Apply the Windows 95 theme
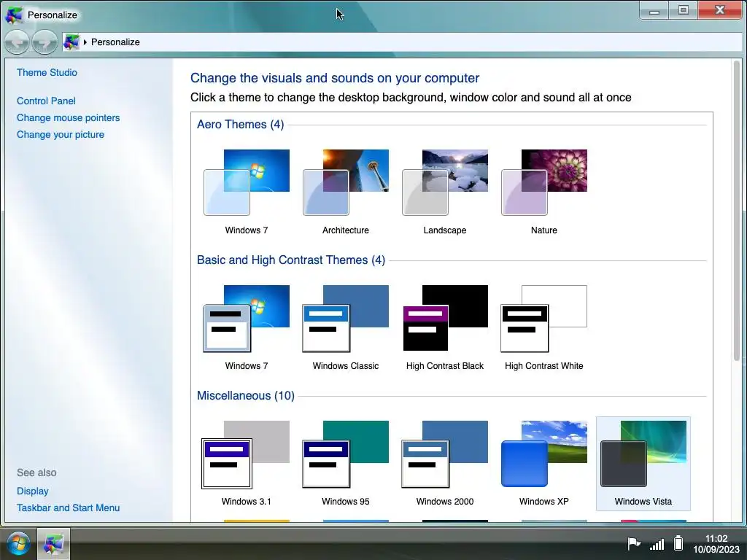Viewport: 747px width, 560px height. (345, 463)
